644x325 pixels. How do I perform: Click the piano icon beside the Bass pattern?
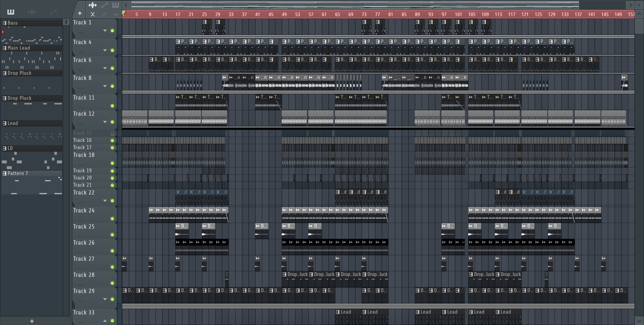point(4,23)
